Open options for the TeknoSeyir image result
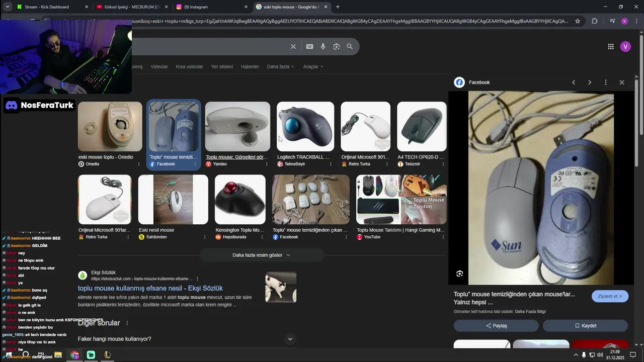The height and width of the screenshot is (362, 644). tap(331, 164)
